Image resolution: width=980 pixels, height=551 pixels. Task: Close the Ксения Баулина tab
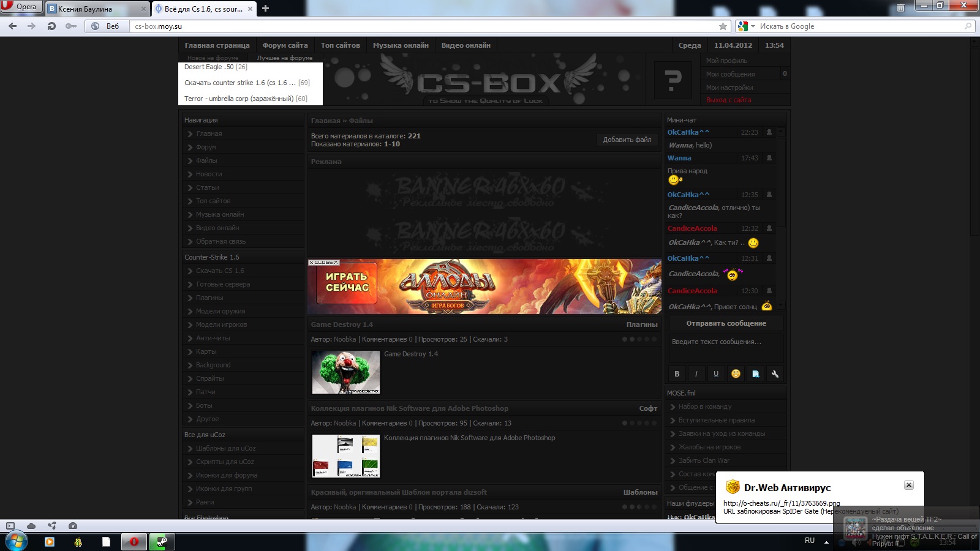[144, 9]
